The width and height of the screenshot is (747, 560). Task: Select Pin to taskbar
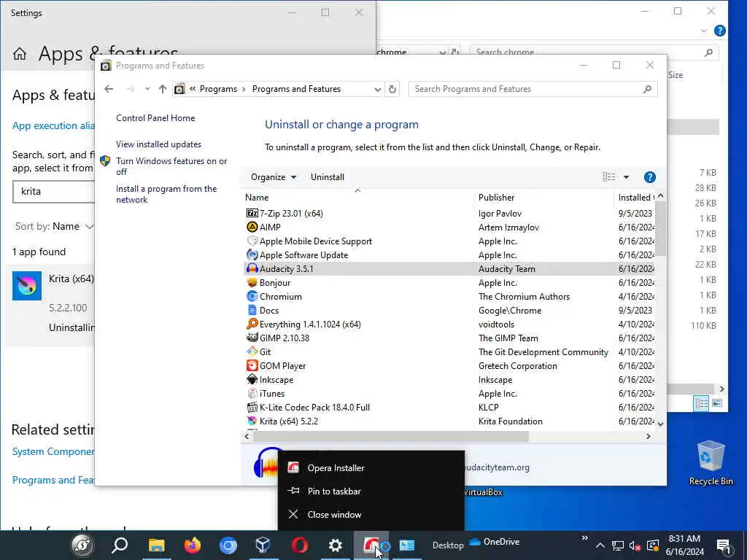point(371,491)
